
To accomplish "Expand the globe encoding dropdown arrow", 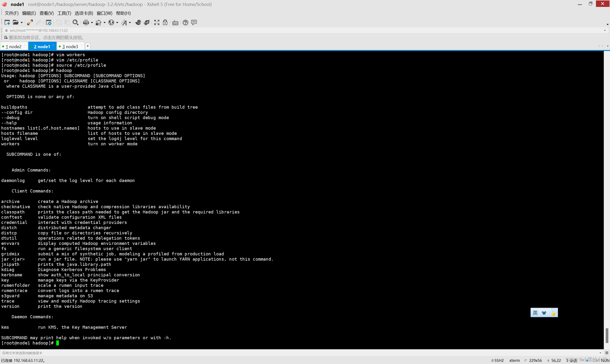I will pos(117,23).
